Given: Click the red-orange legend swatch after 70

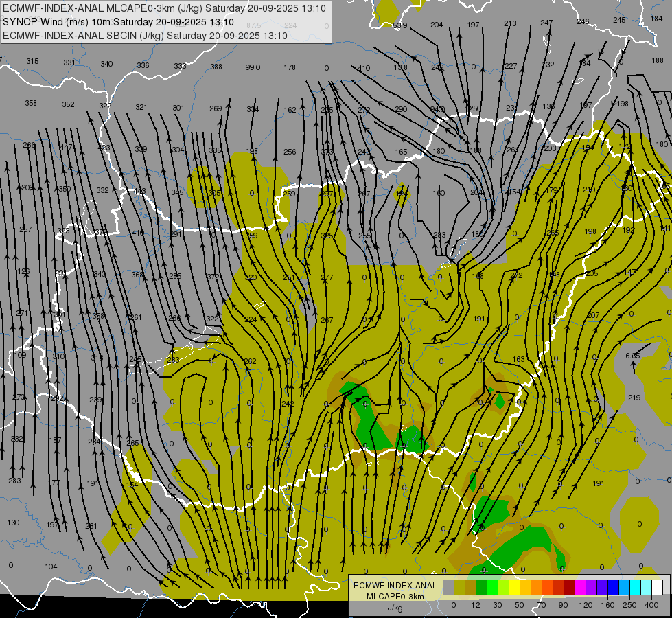Looking at the screenshot, I should click(548, 587).
